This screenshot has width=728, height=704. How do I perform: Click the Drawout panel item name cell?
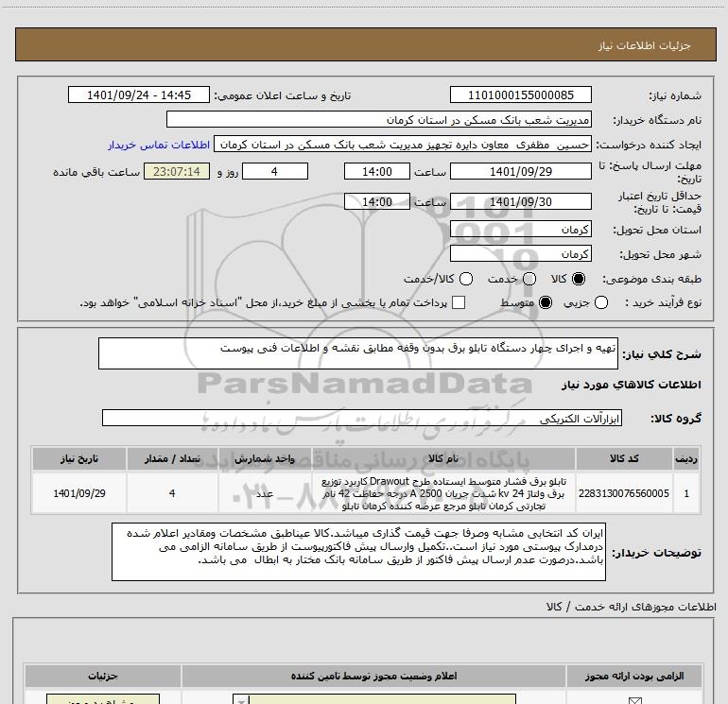tap(443, 493)
